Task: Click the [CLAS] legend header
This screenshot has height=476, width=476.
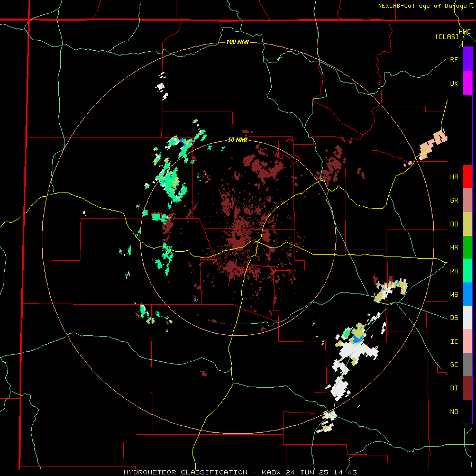Action: point(447,36)
